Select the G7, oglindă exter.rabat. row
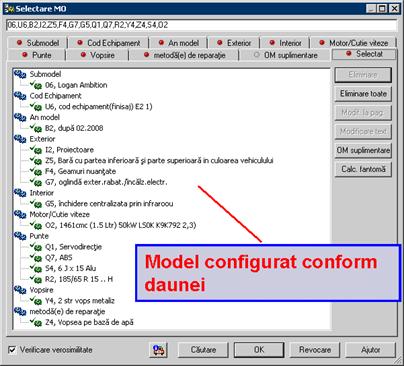Viewport: 404px width, 366px height. (106, 182)
